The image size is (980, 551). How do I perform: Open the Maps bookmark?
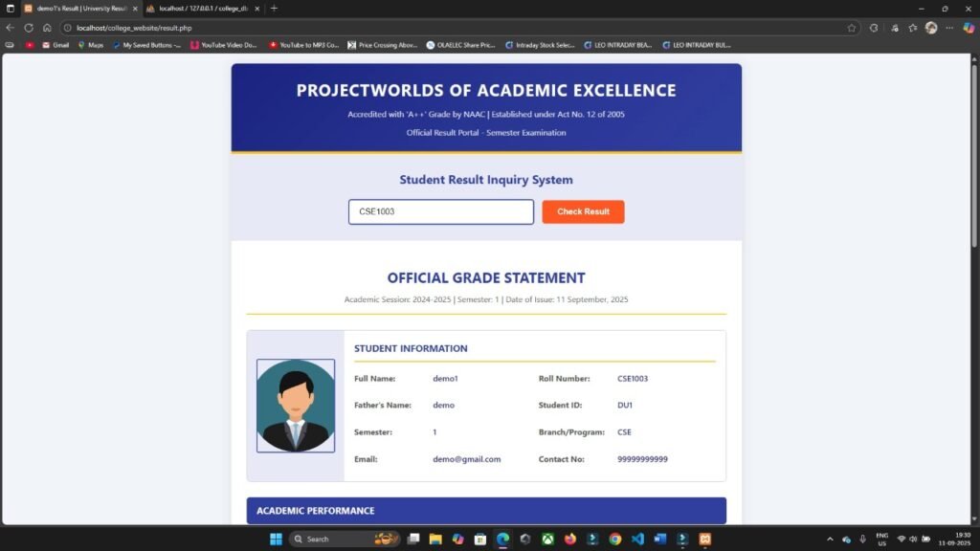tap(91, 45)
